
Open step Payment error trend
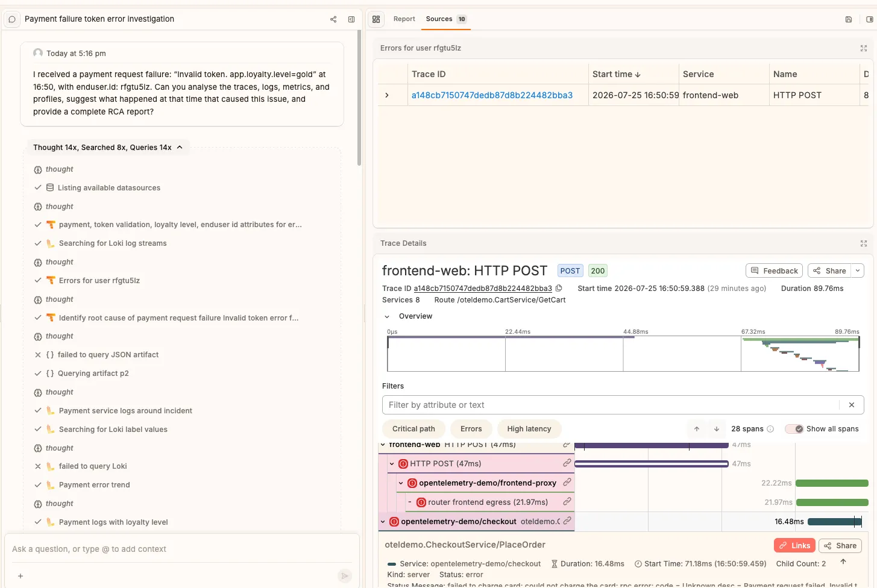[95, 485]
